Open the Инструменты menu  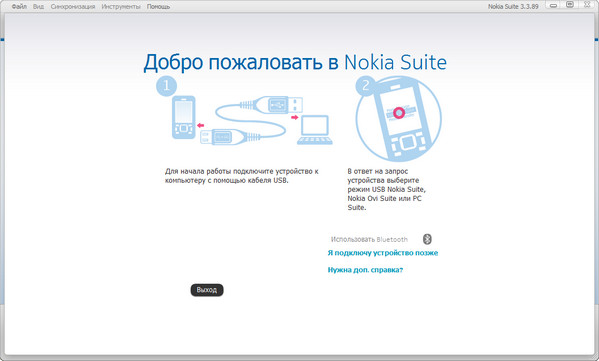(x=121, y=6)
